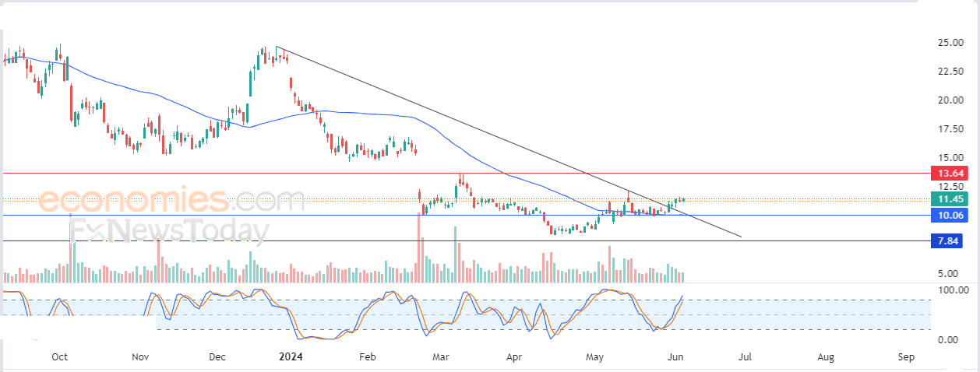This screenshot has width=980, height=372.
Task: Click the economies.com watermark
Action: point(171,200)
